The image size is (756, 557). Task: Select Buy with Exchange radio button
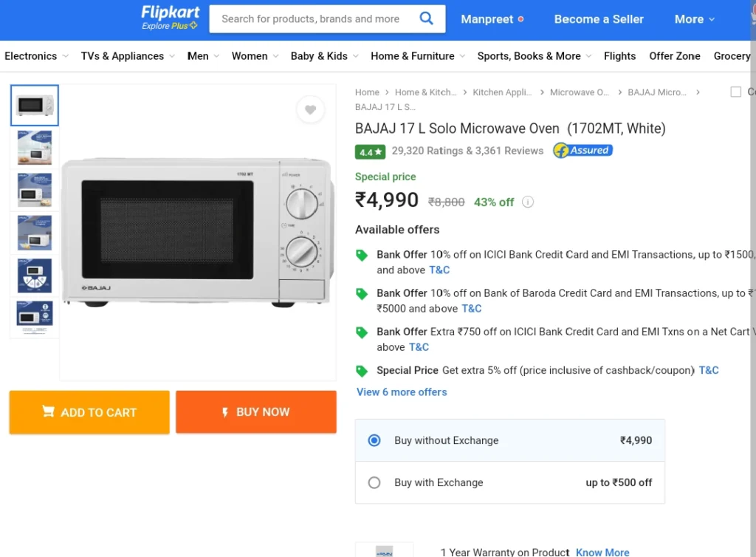pos(374,482)
